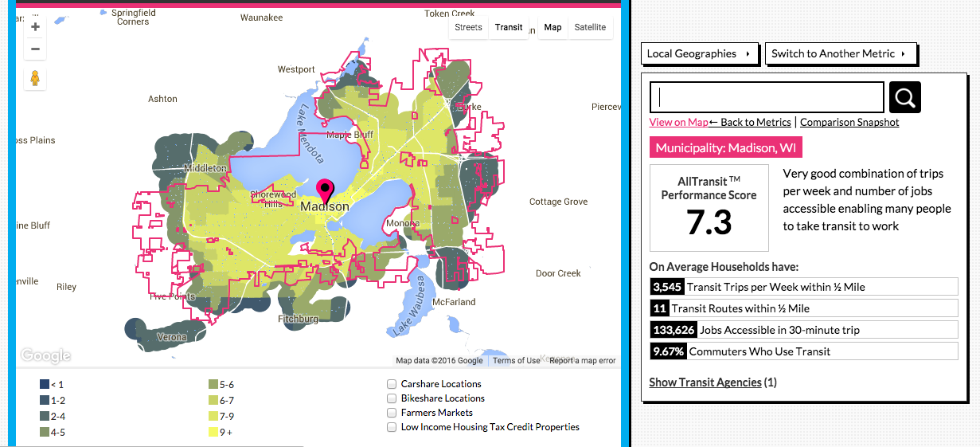Check the Farmers Markets option
This screenshot has width=980, height=447.
[392, 413]
